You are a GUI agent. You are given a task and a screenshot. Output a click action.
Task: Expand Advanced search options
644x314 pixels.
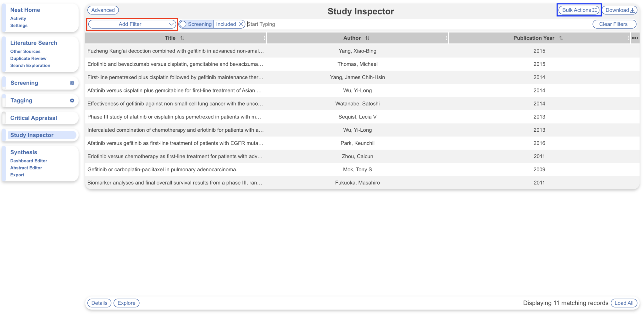103,10
